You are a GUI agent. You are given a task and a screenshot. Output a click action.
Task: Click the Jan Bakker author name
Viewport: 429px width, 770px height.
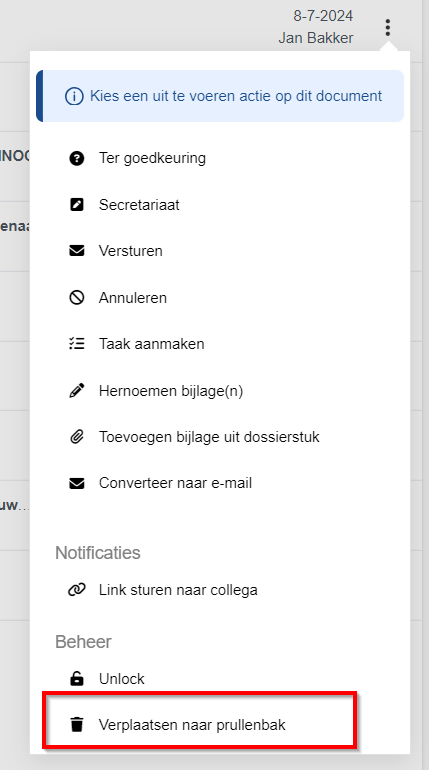point(316,38)
